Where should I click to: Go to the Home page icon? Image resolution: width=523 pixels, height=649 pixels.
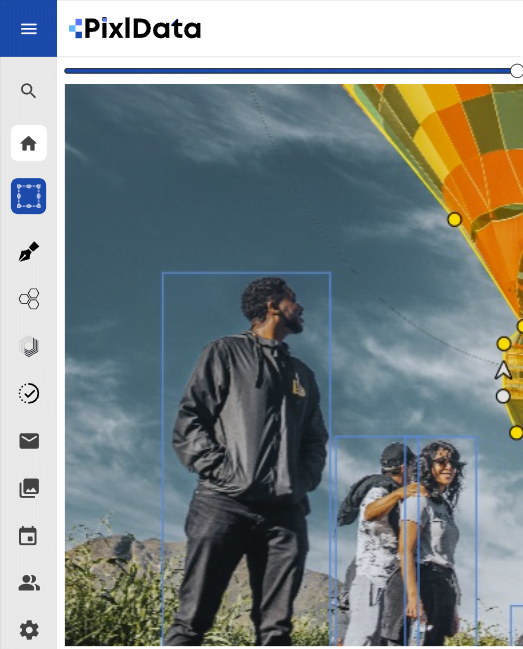pos(29,143)
